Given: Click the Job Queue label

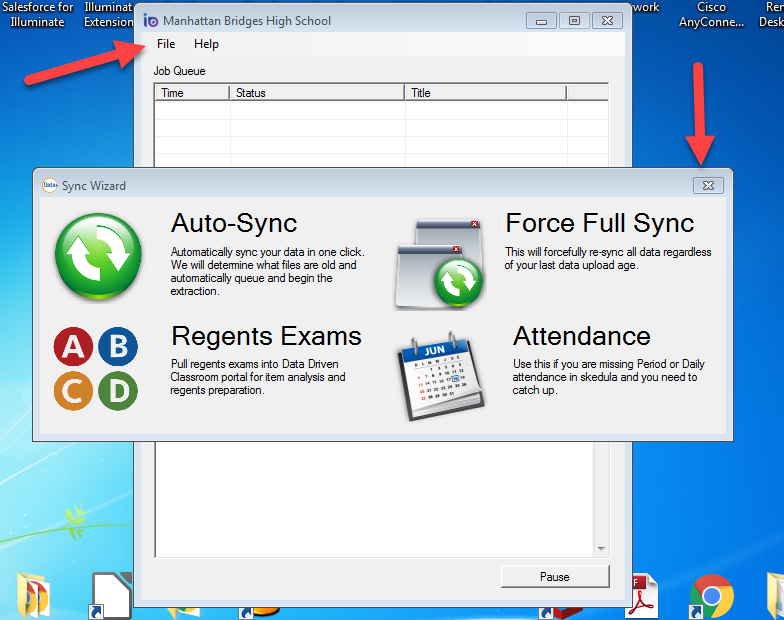Looking at the screenshot, I should tap(180, 71).
